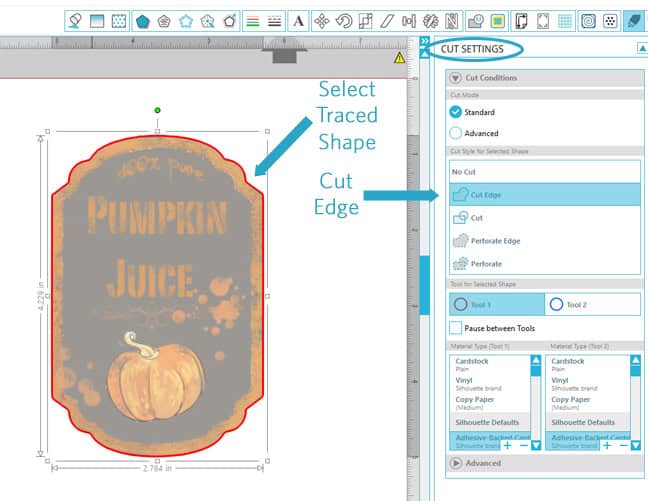Select the Advanced cut mode
648x501 pixels.
point(456,133)
